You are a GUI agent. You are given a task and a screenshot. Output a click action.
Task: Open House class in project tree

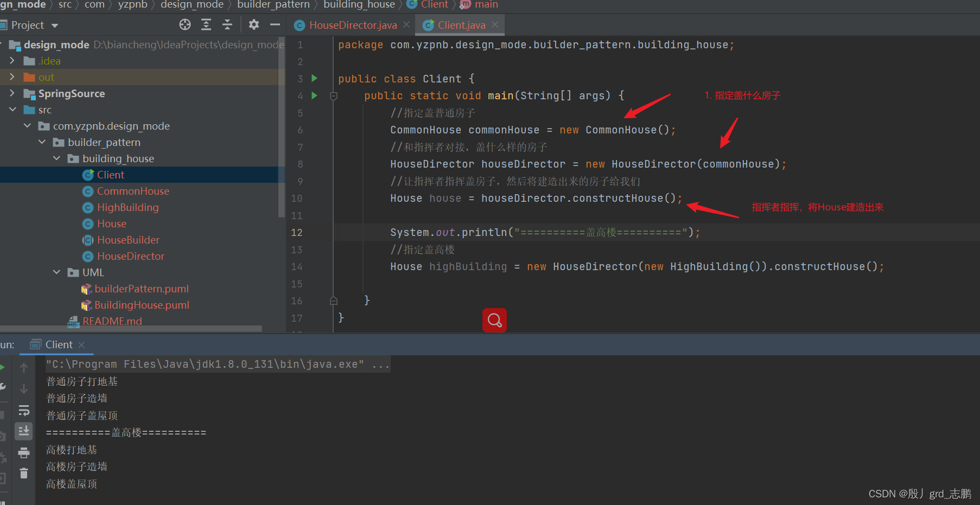click(111, 223)
